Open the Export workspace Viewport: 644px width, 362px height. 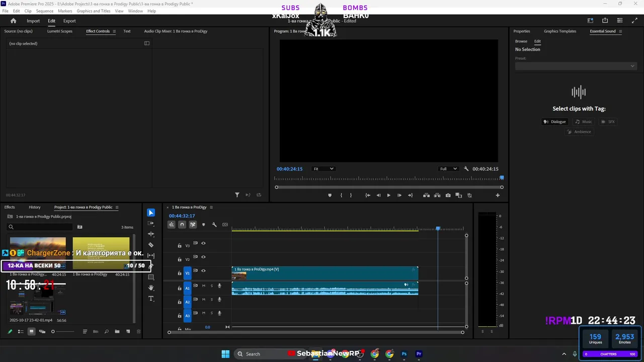pos(69,21)
